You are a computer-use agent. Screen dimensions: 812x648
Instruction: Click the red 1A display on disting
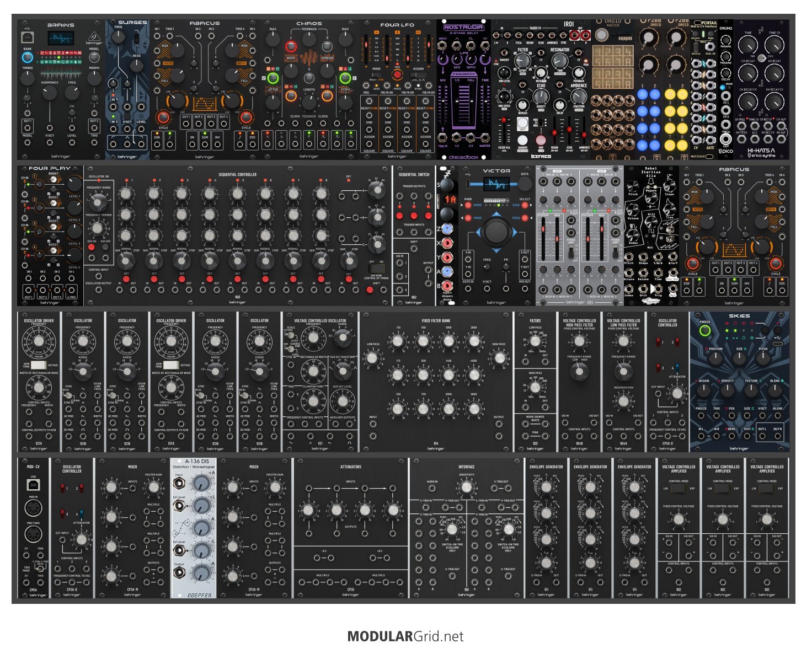[x=451, y=199]
